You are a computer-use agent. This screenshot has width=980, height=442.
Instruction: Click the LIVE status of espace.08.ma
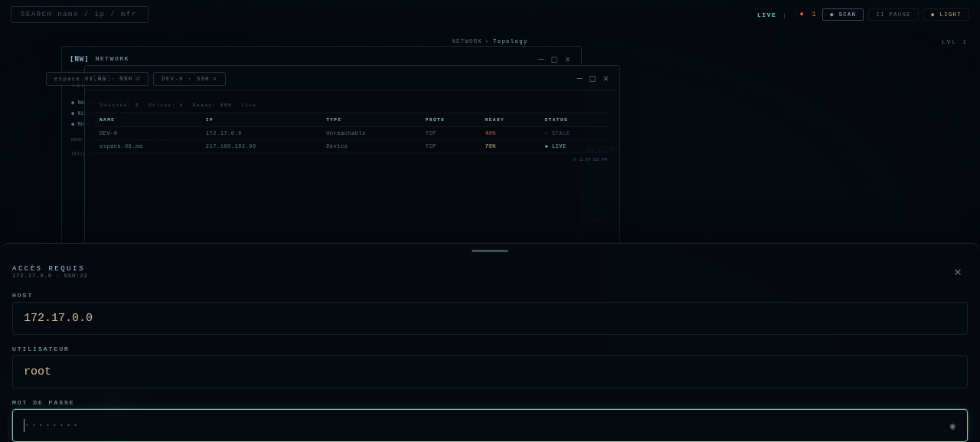point(556,146)
